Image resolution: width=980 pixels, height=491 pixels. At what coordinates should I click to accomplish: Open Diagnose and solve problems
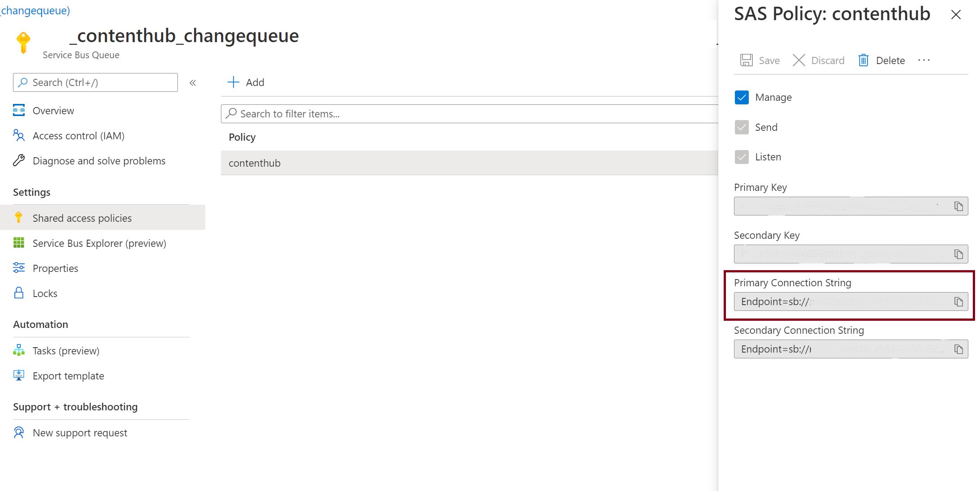(99, 161)
